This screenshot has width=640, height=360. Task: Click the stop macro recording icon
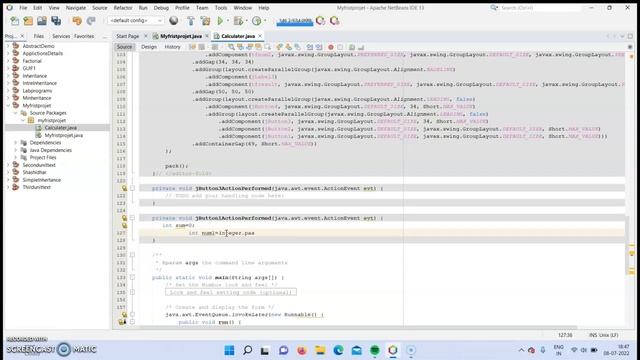pyautogui.click(x=340, y=47)
